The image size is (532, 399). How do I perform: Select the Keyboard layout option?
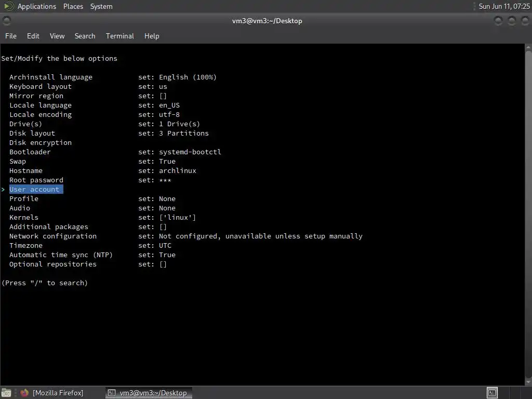click(41, 87)
